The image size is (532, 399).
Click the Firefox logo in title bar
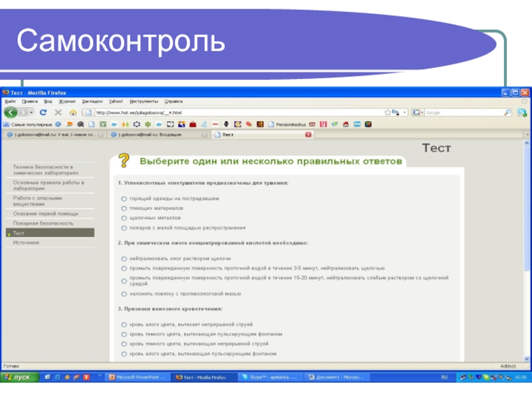(x=6, y=92)
